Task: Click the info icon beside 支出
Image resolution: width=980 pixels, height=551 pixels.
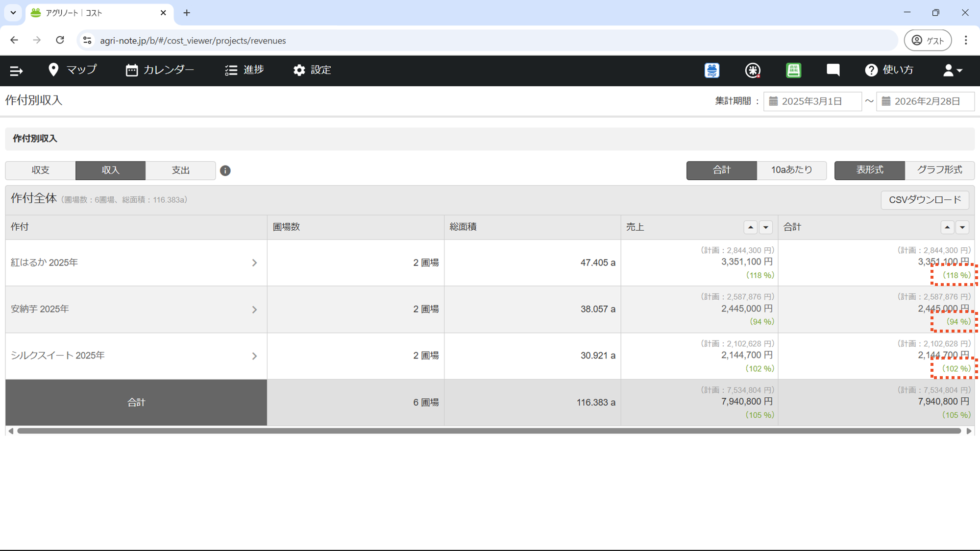Action: click(x=225, y=170)
